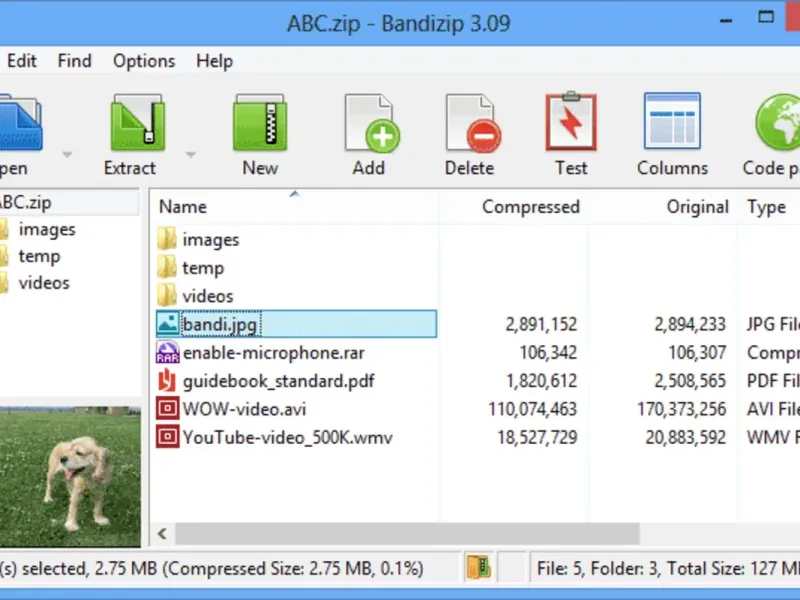
Task: Click compressed size 2,891,152
Action: tap(541, 324)
